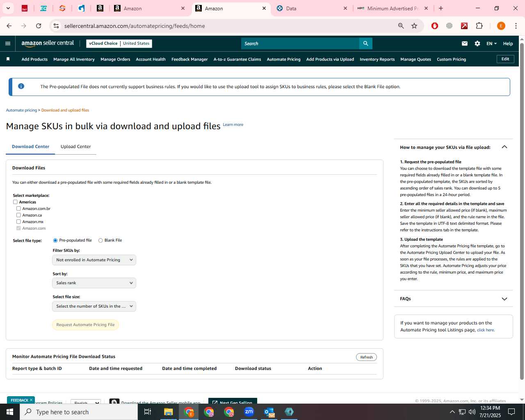This screenshot has width=525, height=420.
Task: Reload the page with the refresh icon
Action: coord(39,26)
